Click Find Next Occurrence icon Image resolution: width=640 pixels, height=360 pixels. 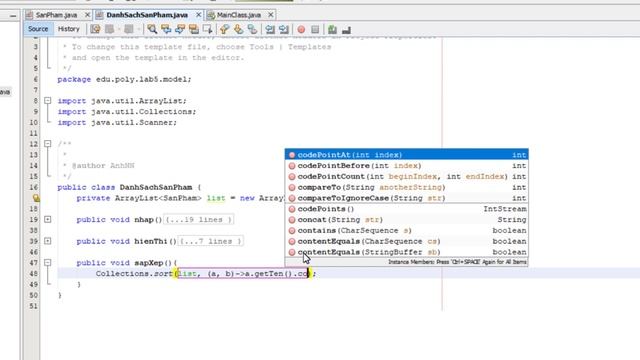[x=180, y=29]
